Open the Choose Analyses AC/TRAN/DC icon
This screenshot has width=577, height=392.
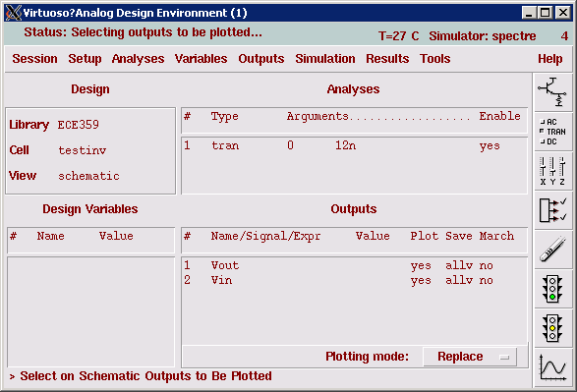(552, 132)
